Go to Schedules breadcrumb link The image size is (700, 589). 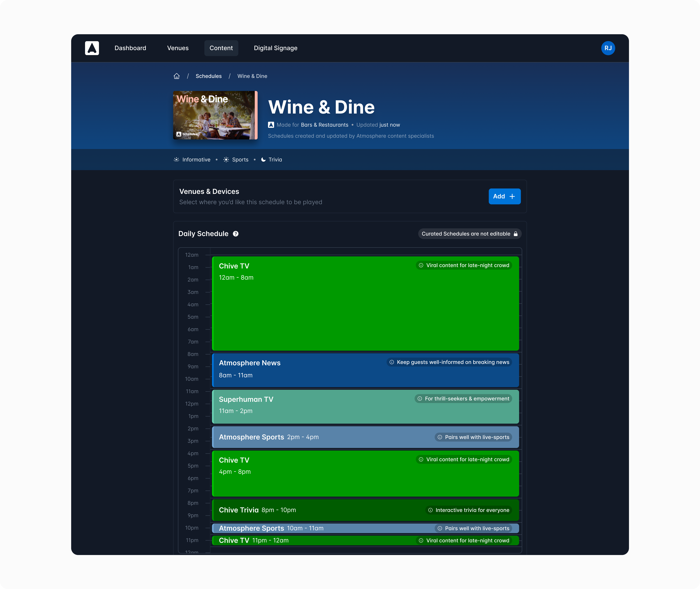[x=209, y=76]
